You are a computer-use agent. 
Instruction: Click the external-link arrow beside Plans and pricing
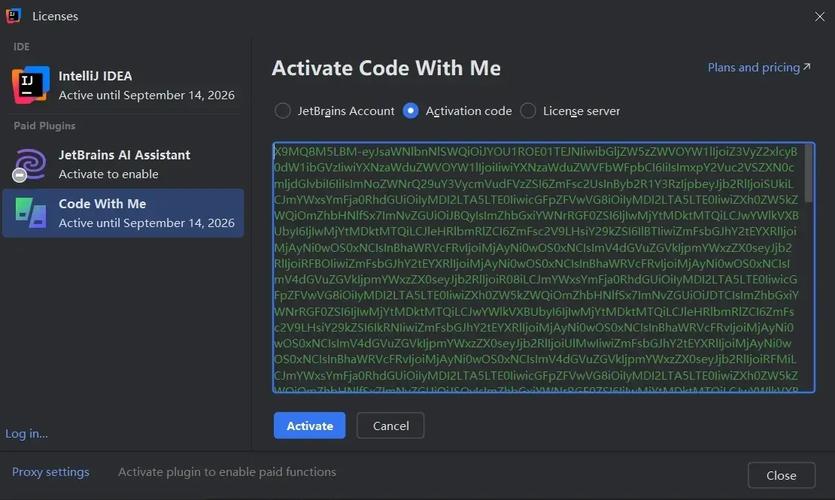click(807, 67)
